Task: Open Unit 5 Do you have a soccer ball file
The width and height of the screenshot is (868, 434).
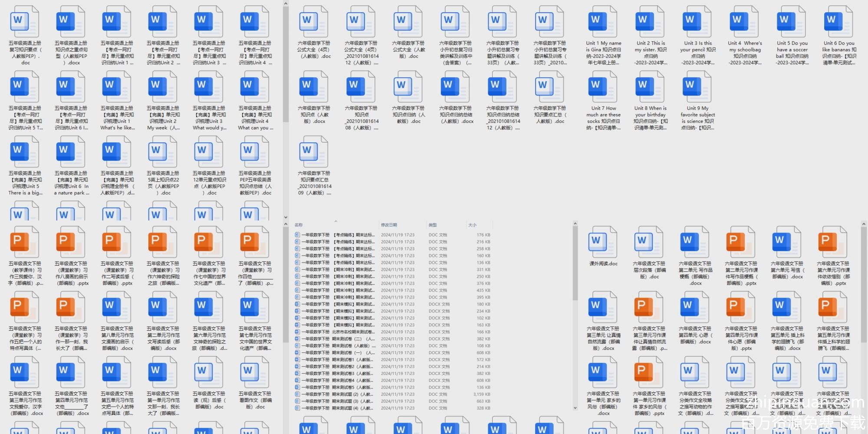Action: pyautogui.click(x=792, y=22)
